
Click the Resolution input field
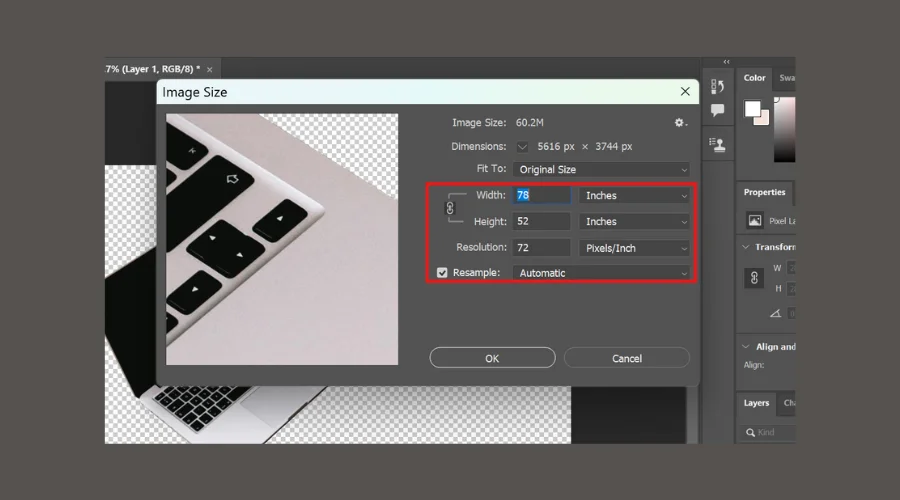[x=542, y=248]
